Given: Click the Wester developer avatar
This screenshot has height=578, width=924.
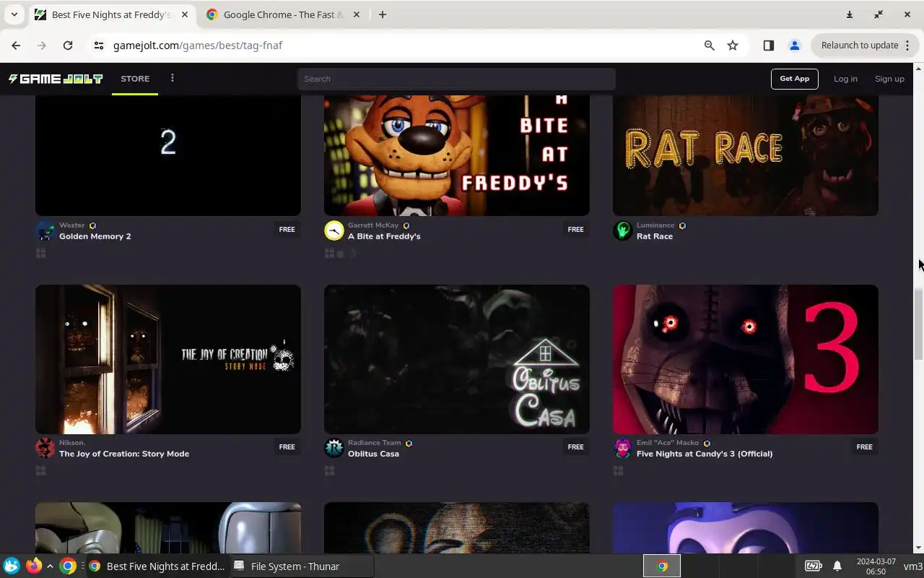Looking at the screenshot, I should pos(45,230).
